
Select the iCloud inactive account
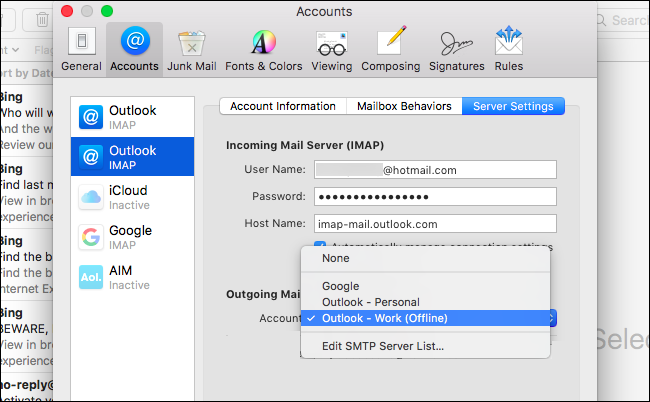coord(132,197)
